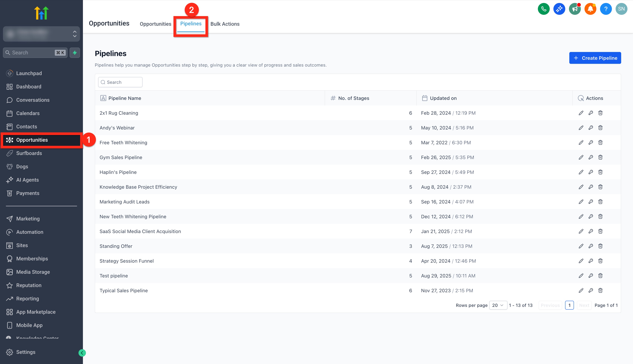Click edit pencil for Gym Sales Pipeline
The image size is (633, 364).
click(581, 157)
